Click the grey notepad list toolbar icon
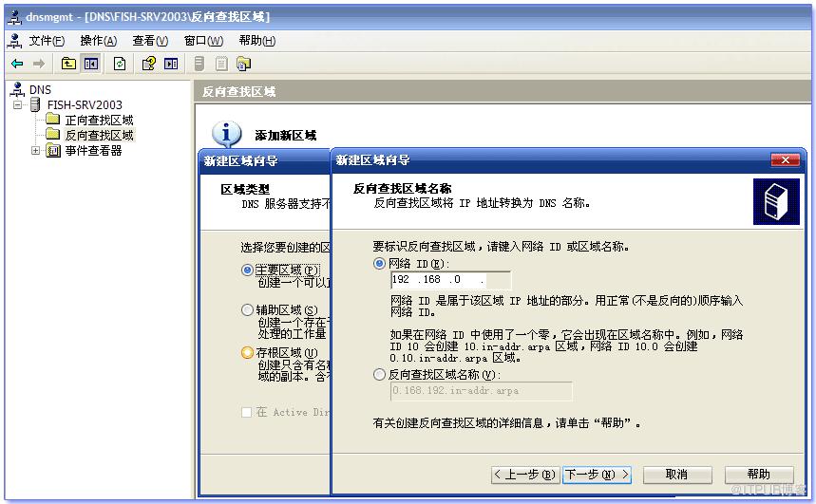Image resolution: width=816 pixels, height=504 pixels. tap(221, 64)
